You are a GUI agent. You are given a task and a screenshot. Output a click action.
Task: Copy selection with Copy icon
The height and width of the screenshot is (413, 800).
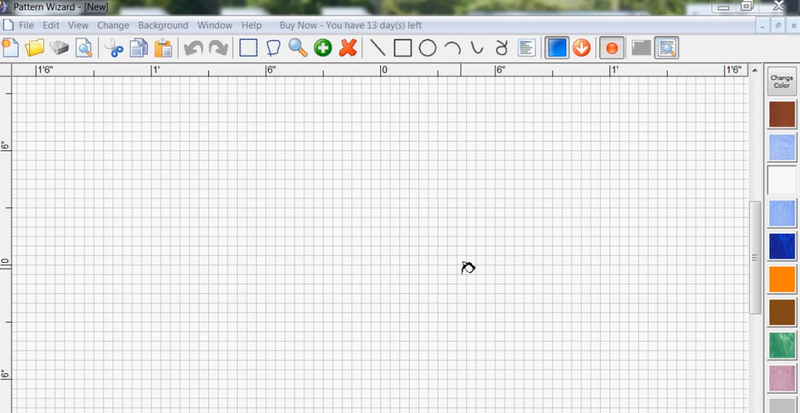click(x=138, y=48)
